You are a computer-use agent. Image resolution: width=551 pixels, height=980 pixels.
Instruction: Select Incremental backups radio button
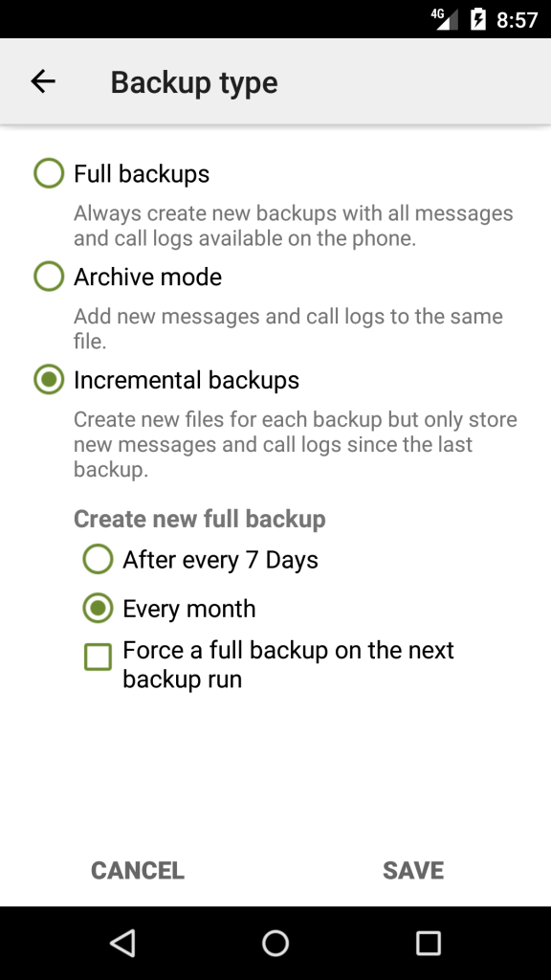[49, 379]
